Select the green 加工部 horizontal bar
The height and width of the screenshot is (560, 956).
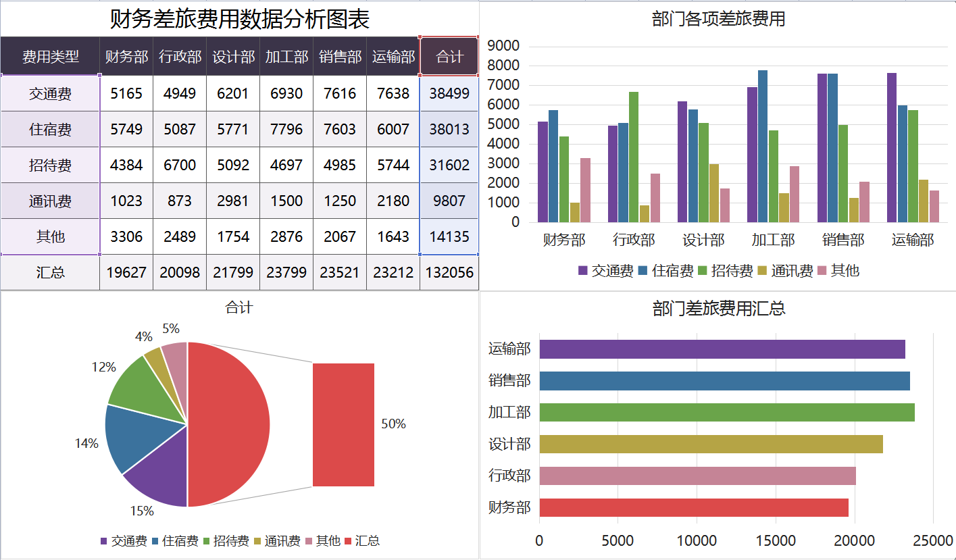[x=727, y=413]
